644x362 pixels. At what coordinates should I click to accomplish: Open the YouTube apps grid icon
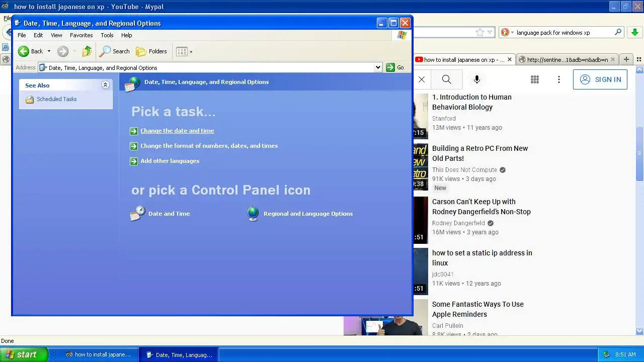tap(535, 79)
